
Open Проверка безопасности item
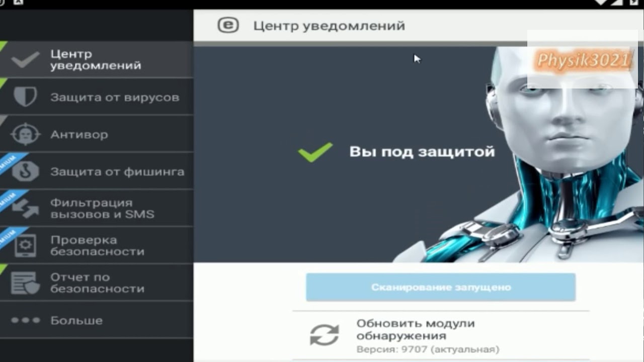coord(96,246)
